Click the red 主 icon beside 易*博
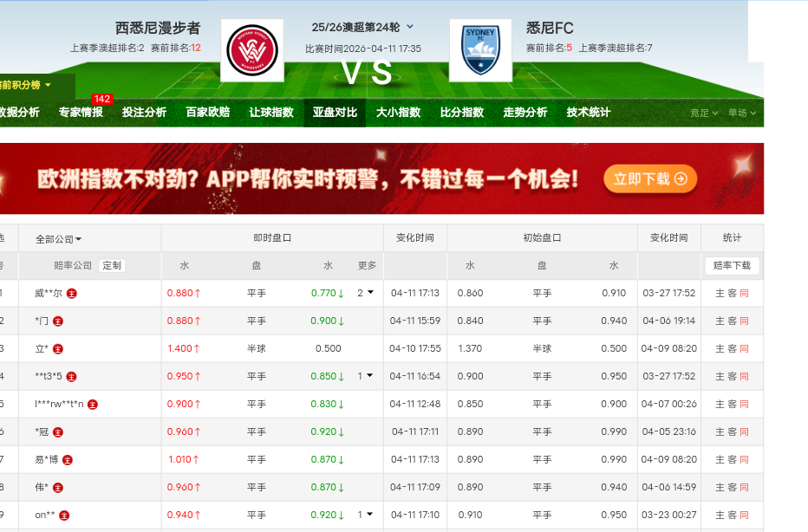Viewport: 808px width, 532px height. tap(67, 460)
